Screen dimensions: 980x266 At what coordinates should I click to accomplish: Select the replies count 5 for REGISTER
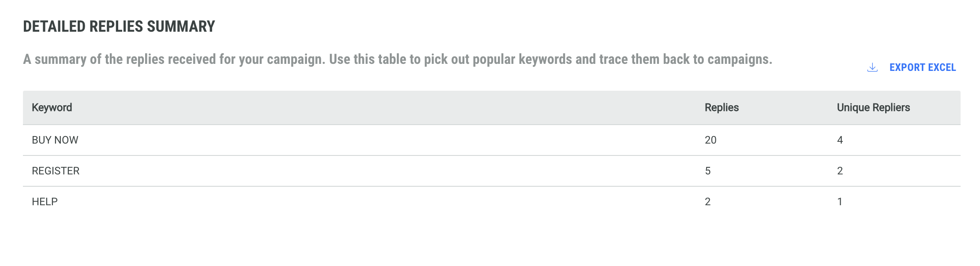click(x=707, y=171)
